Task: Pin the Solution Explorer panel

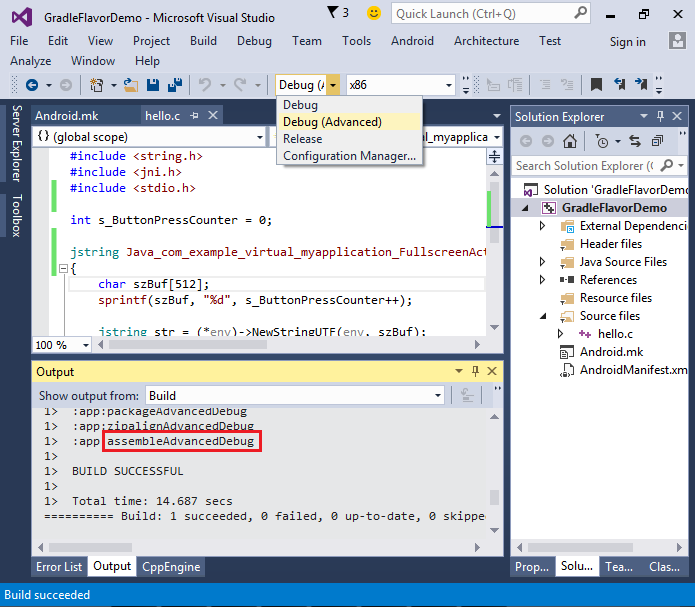Action: pyautogui.click(x=660, y=117)
